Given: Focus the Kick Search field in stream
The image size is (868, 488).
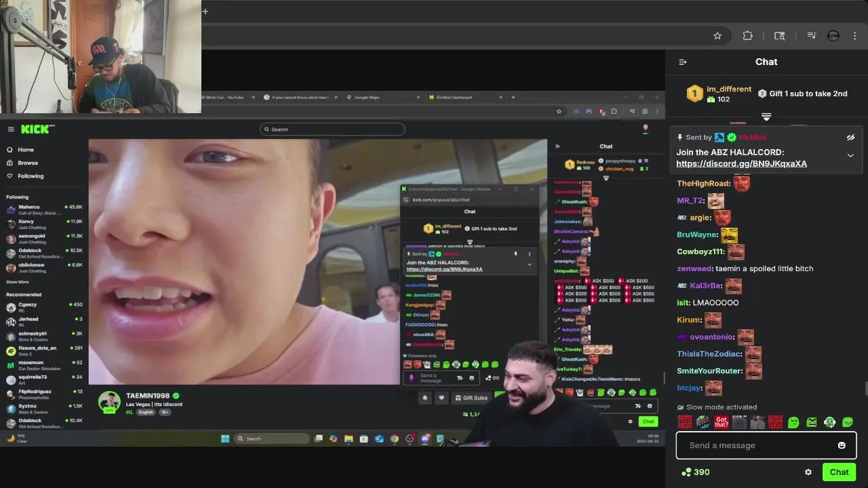Looking at the screenshot, I should (x=332, y=129).
